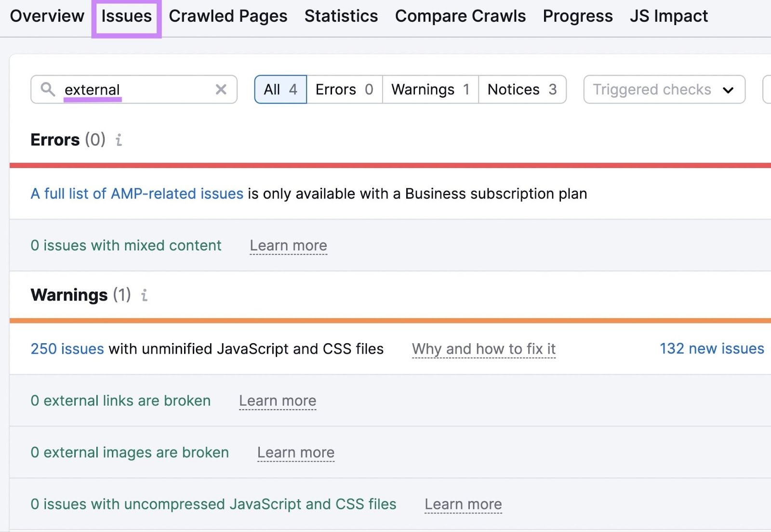Open the Triggered checks dropdown
The image size is (771, 532).
pyautogui.click(x=664, y=90)
